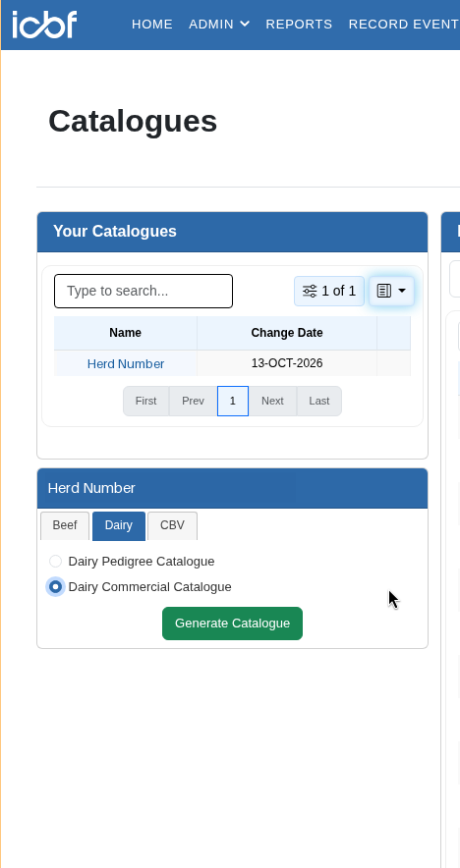
Task: Go to First page
Action: [x=145, y=401]
